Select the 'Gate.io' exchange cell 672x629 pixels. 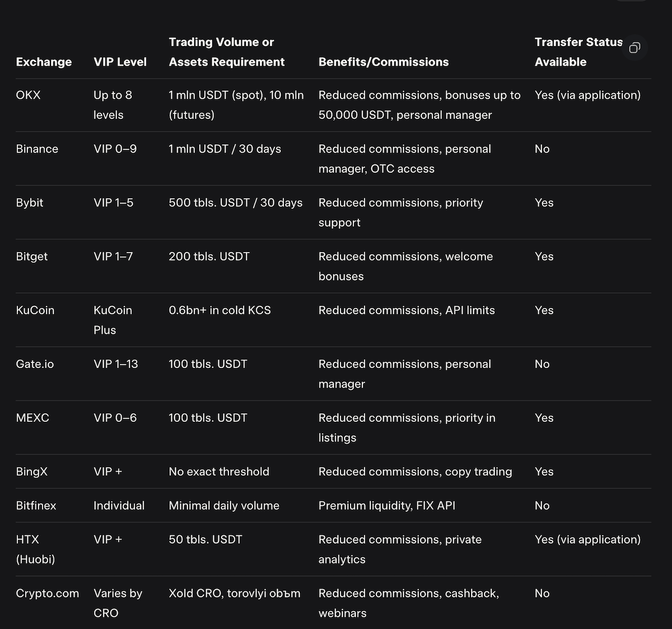(35, 364)
